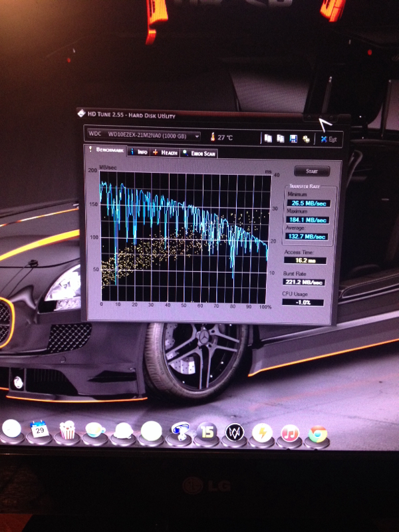The height and width of the screenshot is (532, 399).
Task: Open the blue and white mushroom dock icon
Action: (180, 431)
